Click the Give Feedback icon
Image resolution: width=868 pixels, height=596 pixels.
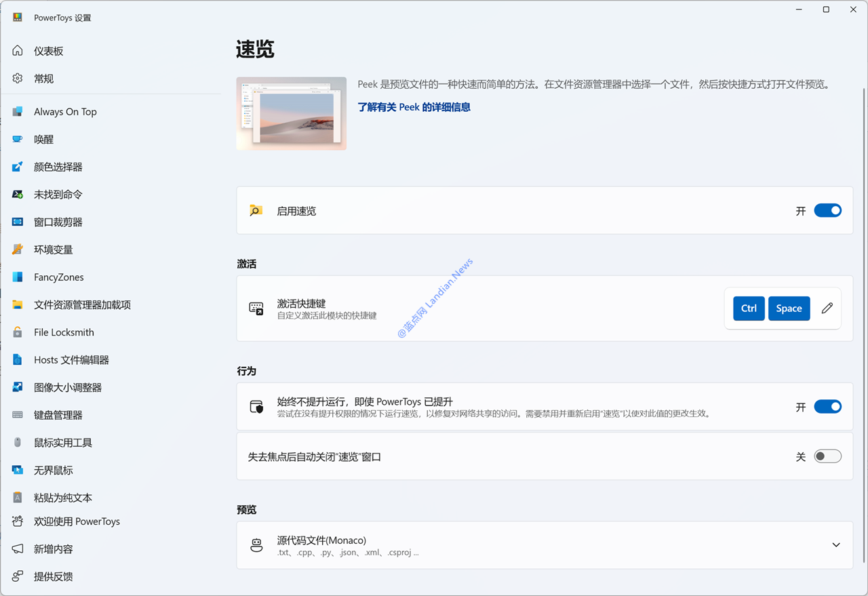[18, 576]
